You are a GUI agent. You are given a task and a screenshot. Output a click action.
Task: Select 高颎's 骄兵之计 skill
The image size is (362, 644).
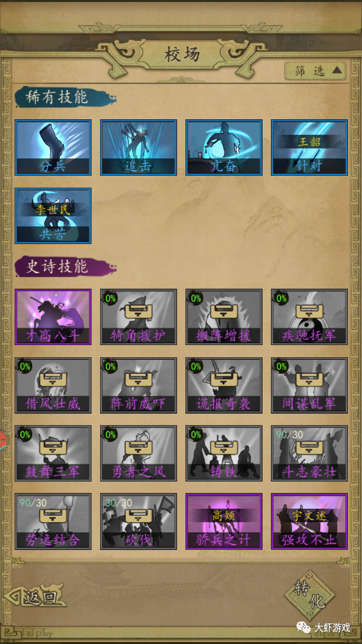pos(224,521)
